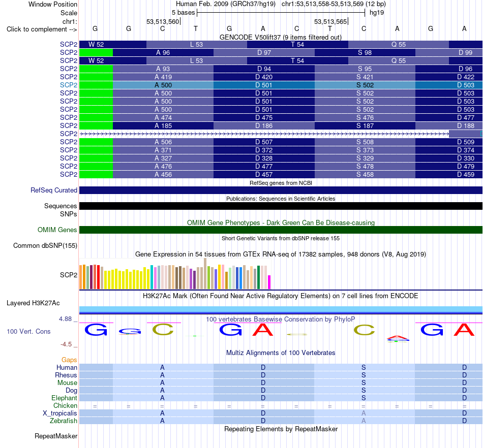Select codon 'D 422' in GENCODE track
Image resolution: width=483 pixels, height=448 pixels.
tap(449, 77)
